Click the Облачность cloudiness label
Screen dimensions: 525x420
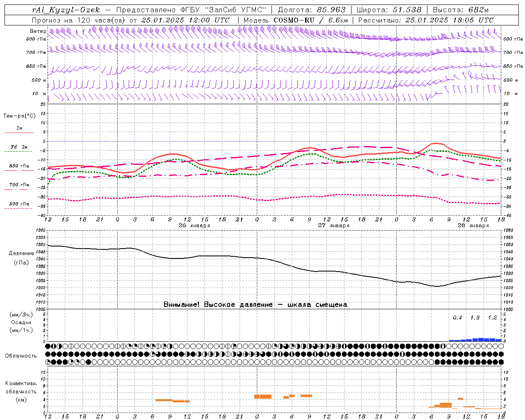(21, 356)
